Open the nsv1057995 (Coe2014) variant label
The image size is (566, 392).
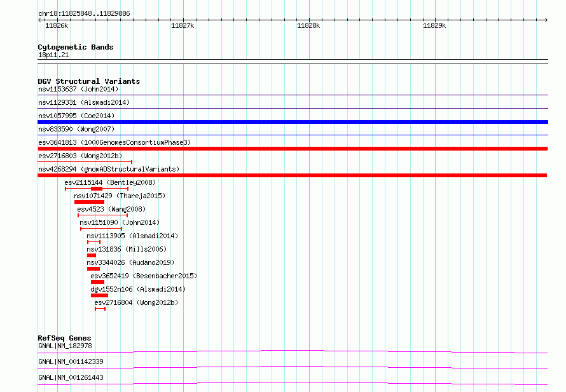point(76,116)
